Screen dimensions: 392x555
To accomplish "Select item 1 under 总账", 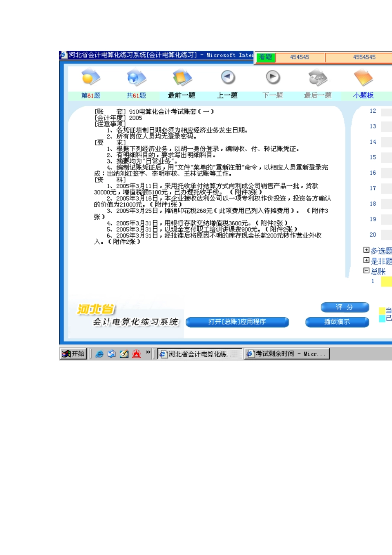I will click(373, 281).
